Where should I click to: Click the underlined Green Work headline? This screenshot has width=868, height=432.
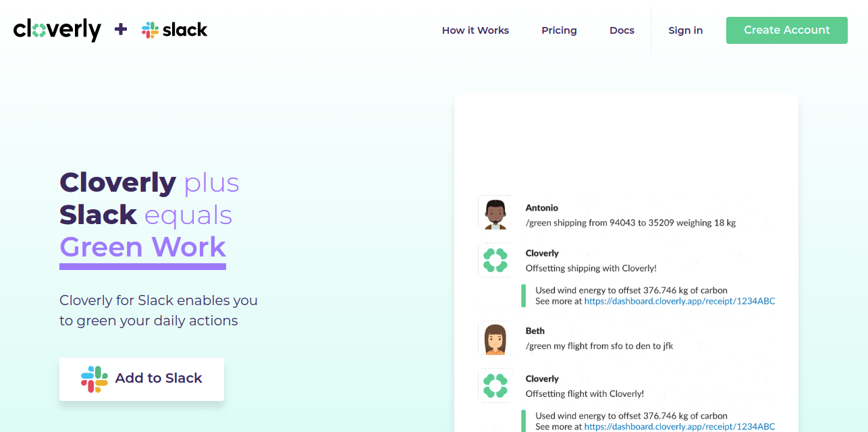[142, 247]
